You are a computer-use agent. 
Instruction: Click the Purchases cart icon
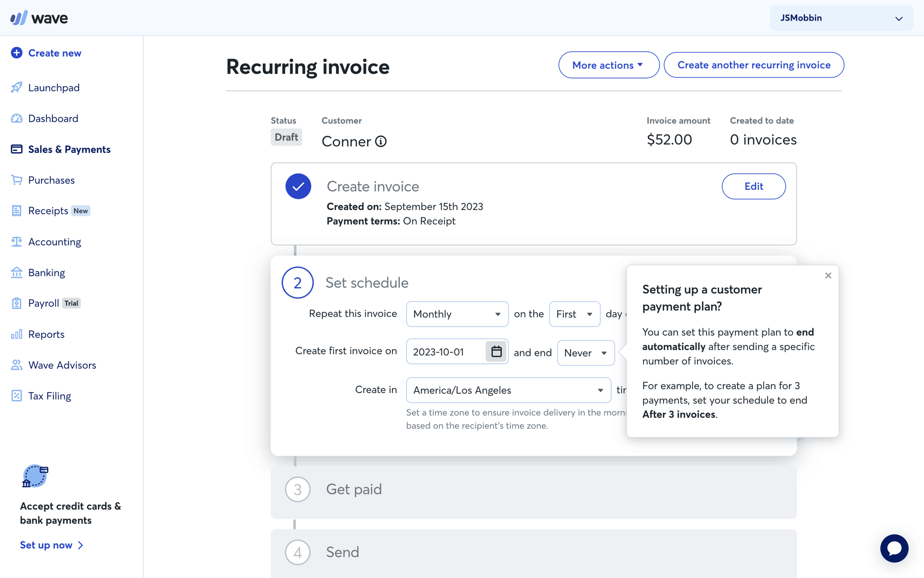(16, 180)
